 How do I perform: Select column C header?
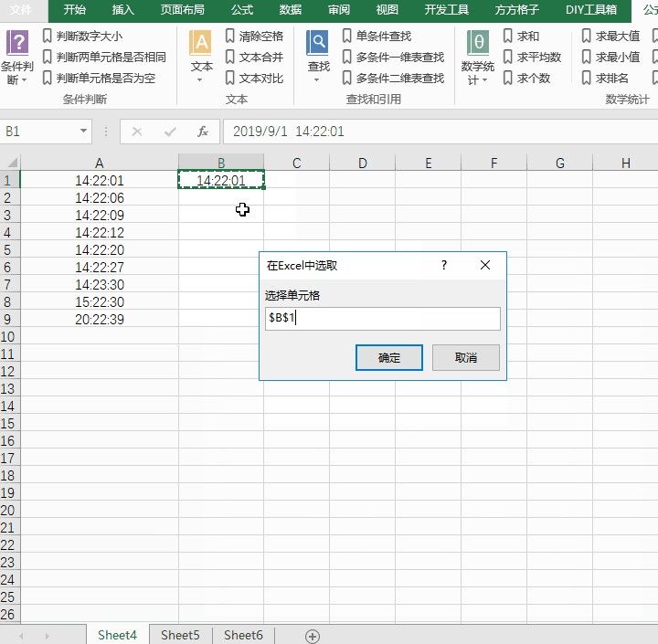[x=297, y=163]
